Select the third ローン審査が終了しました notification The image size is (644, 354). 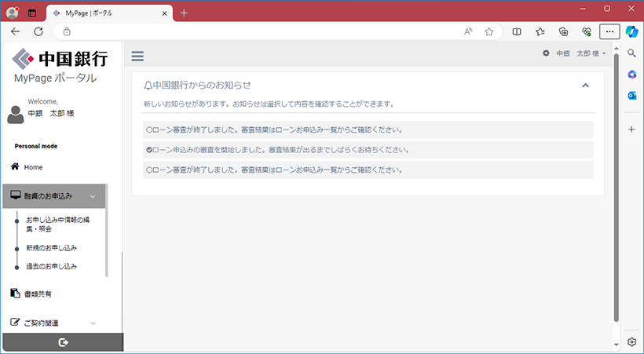(368, 170)
